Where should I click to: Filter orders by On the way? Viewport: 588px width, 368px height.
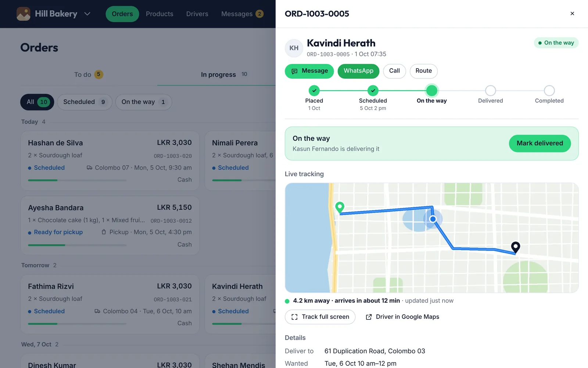(x=144, y=102)
